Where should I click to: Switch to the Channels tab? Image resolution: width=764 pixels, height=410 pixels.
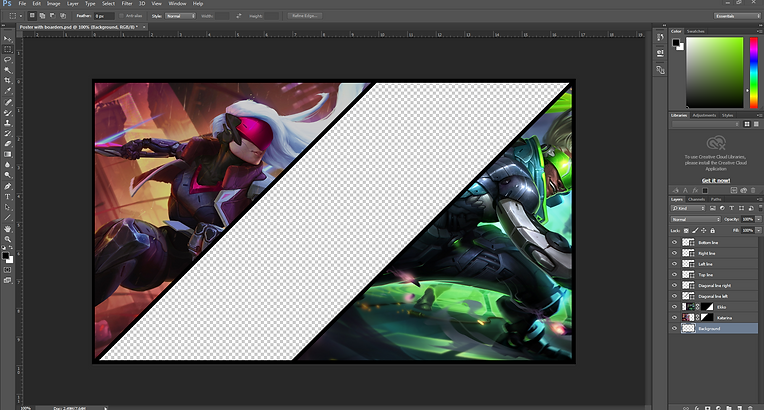696,199
